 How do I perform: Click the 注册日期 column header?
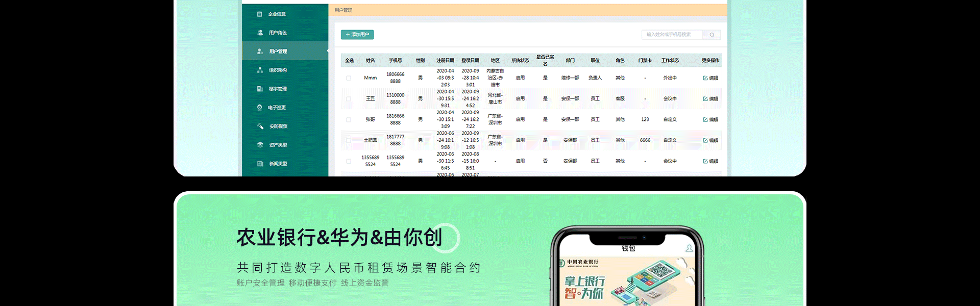point(445,61)
